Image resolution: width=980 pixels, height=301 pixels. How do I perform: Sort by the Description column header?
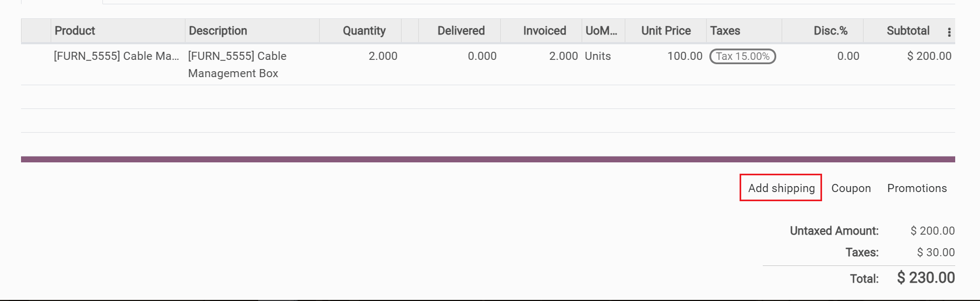(218, 31)
